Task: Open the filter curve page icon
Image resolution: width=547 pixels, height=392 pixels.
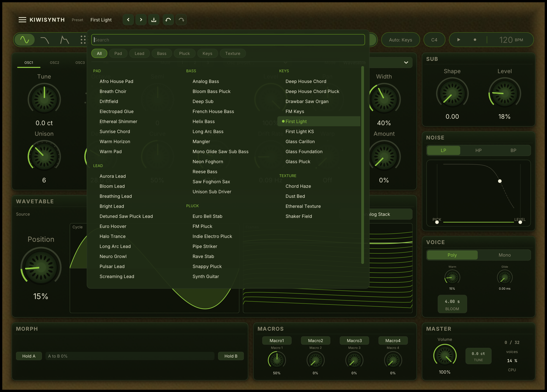Action: coord(45,40)
